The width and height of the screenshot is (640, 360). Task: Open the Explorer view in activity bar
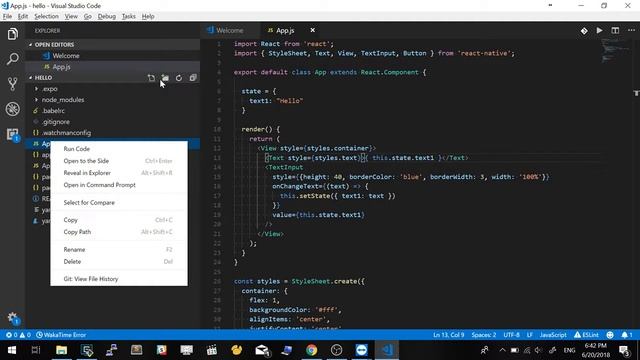pyautogui.click(x=13, y=34)
